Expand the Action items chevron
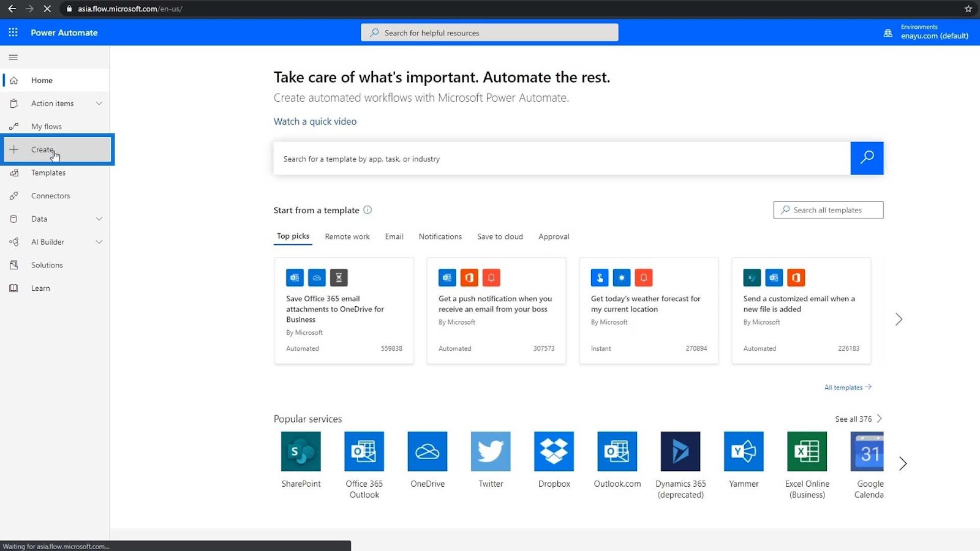Image resolution: width=980 pixels, height=551 pixels. 99,103
